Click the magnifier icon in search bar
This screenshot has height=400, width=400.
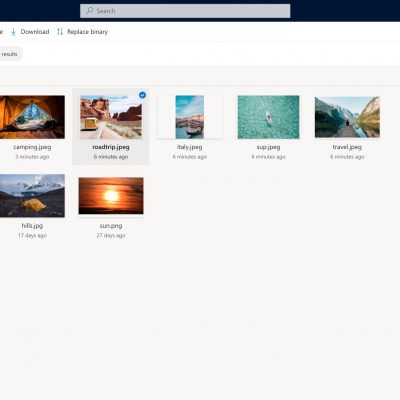[90, 11]
